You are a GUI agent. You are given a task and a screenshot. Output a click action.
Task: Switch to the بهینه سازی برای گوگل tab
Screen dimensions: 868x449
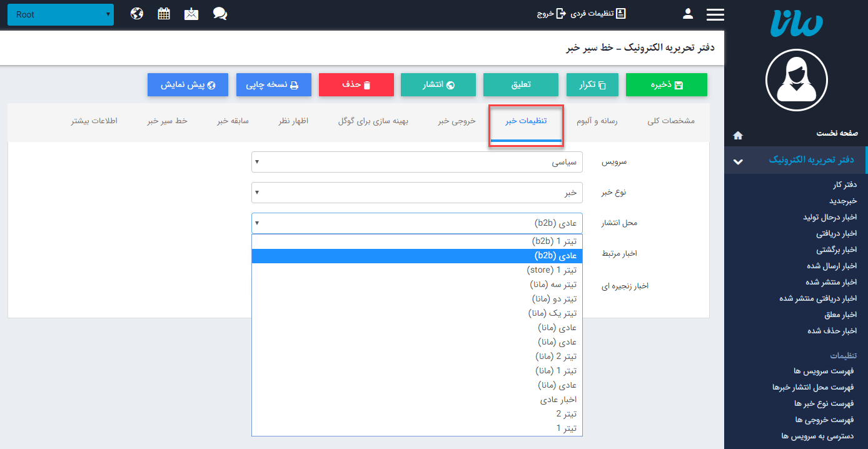click(x=372, y=123)
